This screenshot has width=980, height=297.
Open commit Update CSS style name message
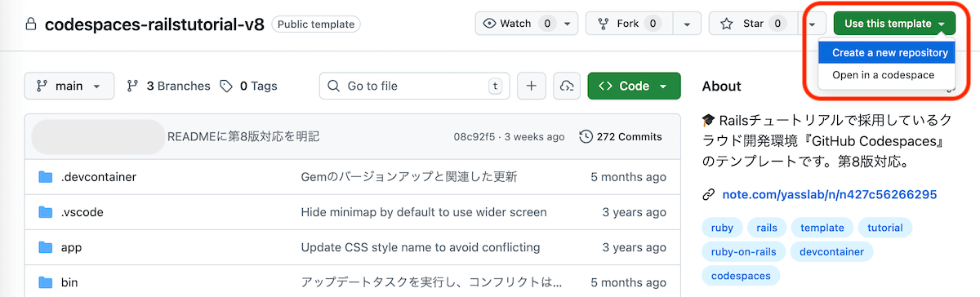pyautogui.click(x=421, y=247)
